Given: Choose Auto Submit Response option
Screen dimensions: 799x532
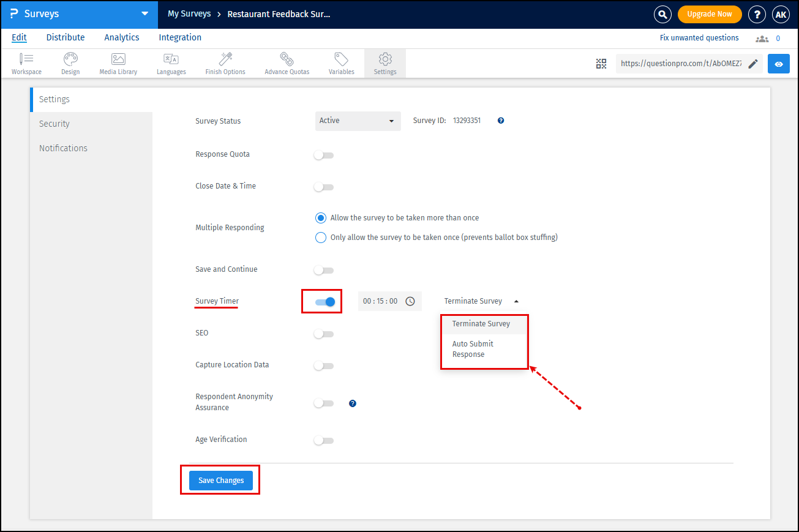Looking at the screenshot, I should pos(473,349).
